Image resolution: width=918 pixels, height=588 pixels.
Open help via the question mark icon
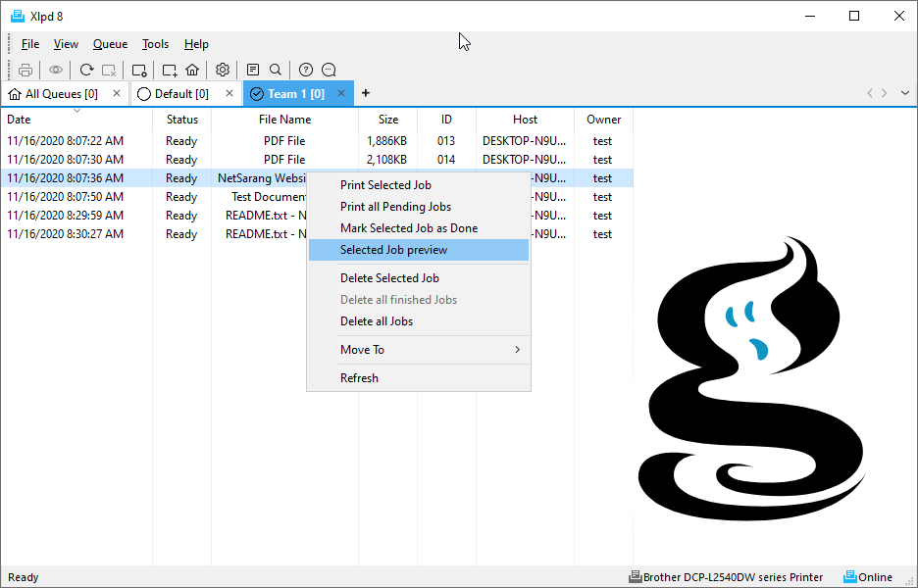[x=306, y=71]
